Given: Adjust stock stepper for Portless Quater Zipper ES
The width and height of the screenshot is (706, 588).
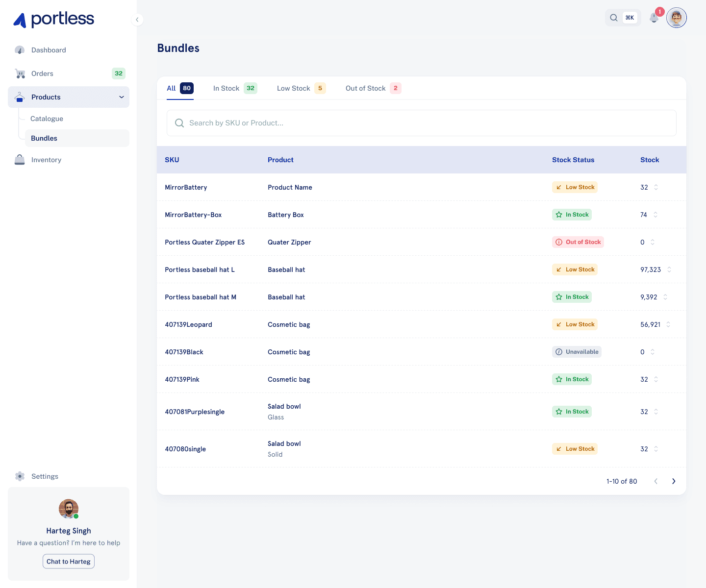Looking at the screenshot, I should click(x=653, y=242).
